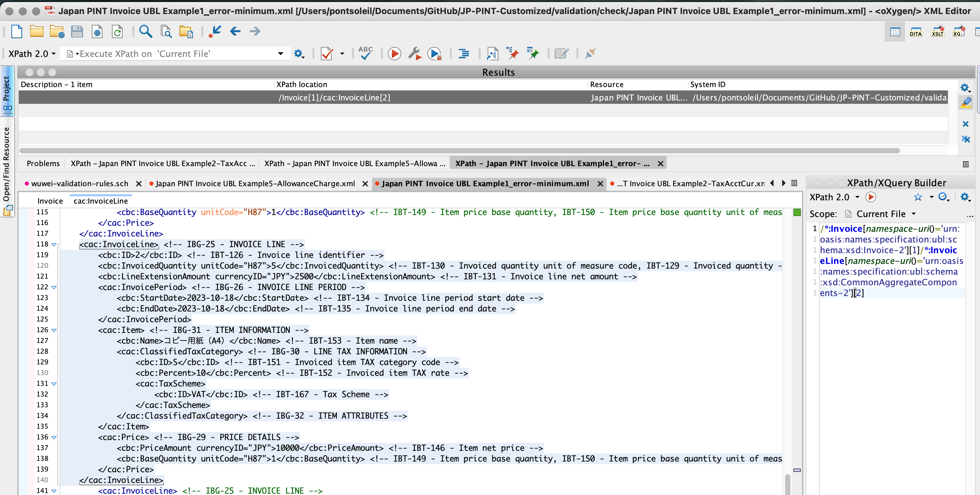Go to last modification arrow icon
The width and height of the screenshot is (980, 495).
[215, 31]
